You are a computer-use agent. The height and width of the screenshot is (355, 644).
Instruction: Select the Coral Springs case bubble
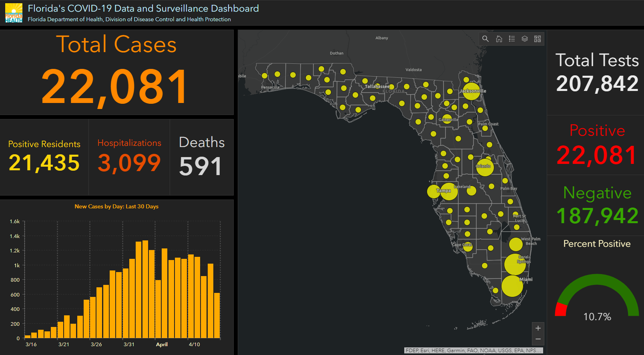coord(515,264)
